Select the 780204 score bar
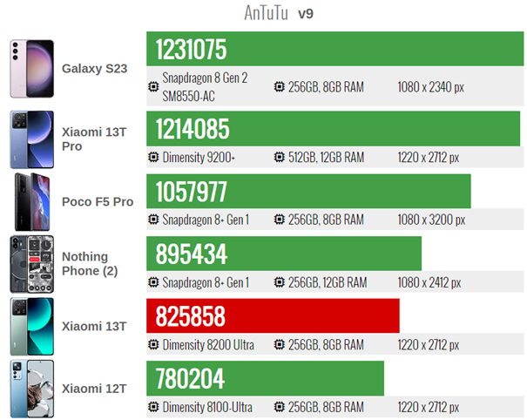This screenshot has width=527, height=420. coord(265,378)
